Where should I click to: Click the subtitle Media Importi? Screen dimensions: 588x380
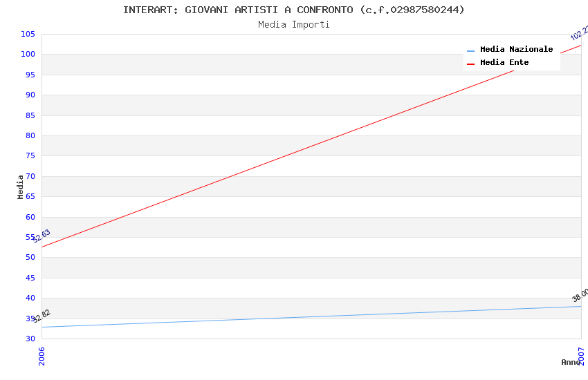(x=293, y=24)
